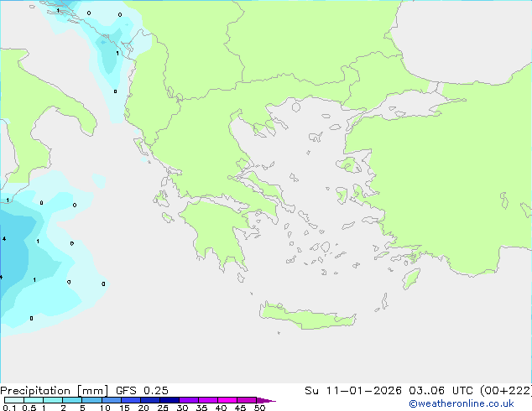Click the '0.5' legend scale label
The image size is (532, 411).
pyautogui.click(x=29, y=408)
